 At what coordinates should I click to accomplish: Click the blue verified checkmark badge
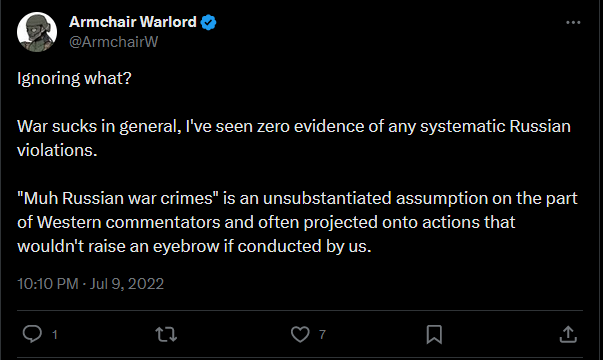(x=208, y=23)
